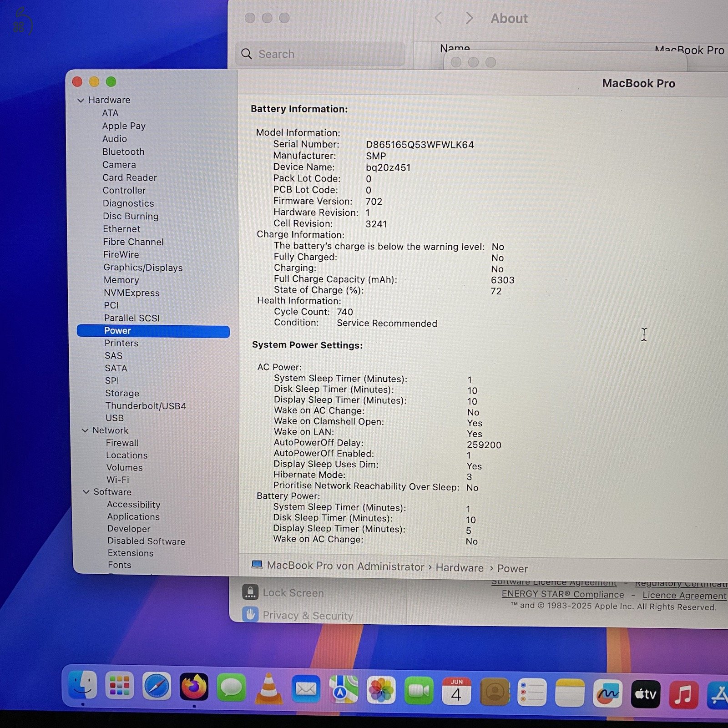Select Audio in sidebar
Viewport: 728px width, 728px height.
pos(115,139)
